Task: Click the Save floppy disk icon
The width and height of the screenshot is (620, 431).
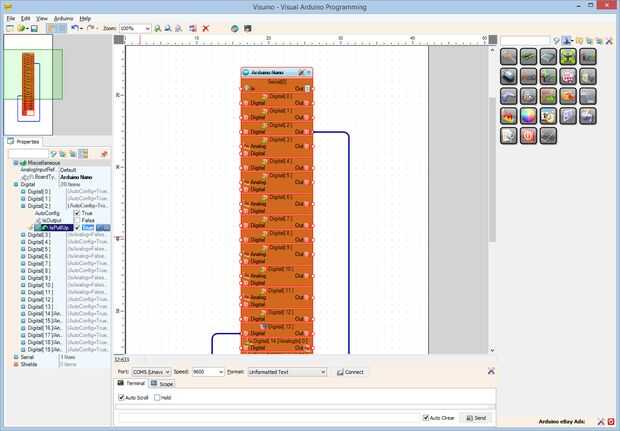Action: [34, 28]
